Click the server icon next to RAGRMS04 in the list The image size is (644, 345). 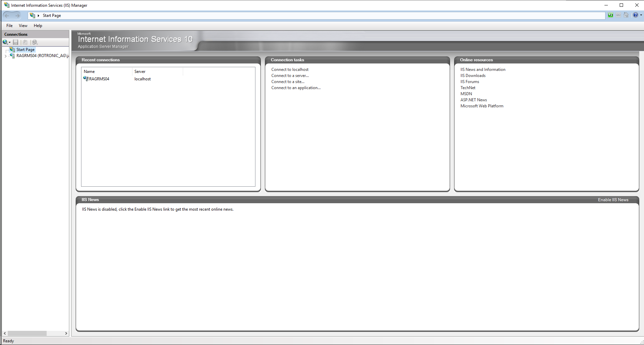[86, 79]
